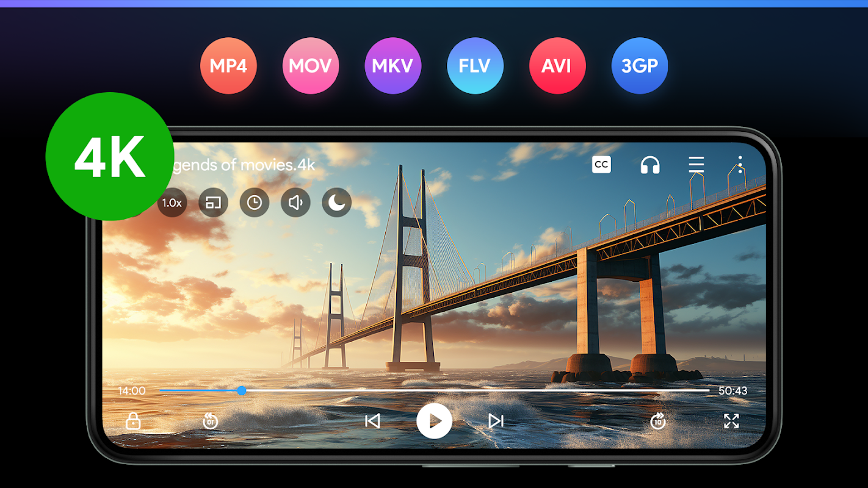Open the sleep timer clock icon
Image resolution: width=868 pixels, height=488 pixels.
255,203
